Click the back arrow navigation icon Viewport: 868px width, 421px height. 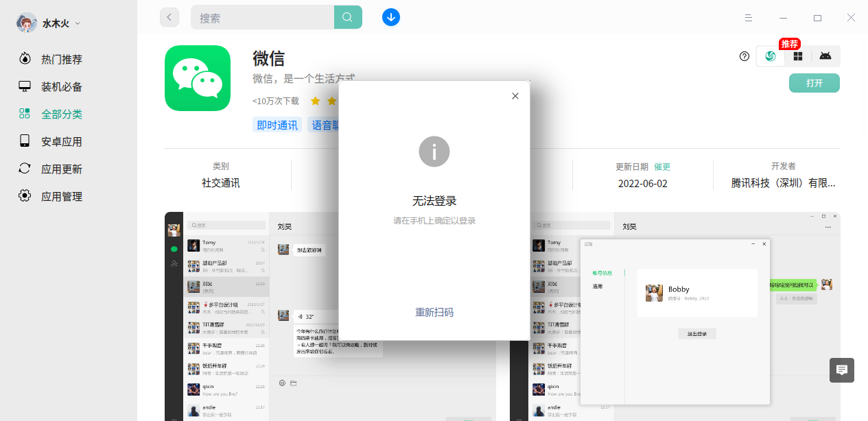tap(169, 16)
